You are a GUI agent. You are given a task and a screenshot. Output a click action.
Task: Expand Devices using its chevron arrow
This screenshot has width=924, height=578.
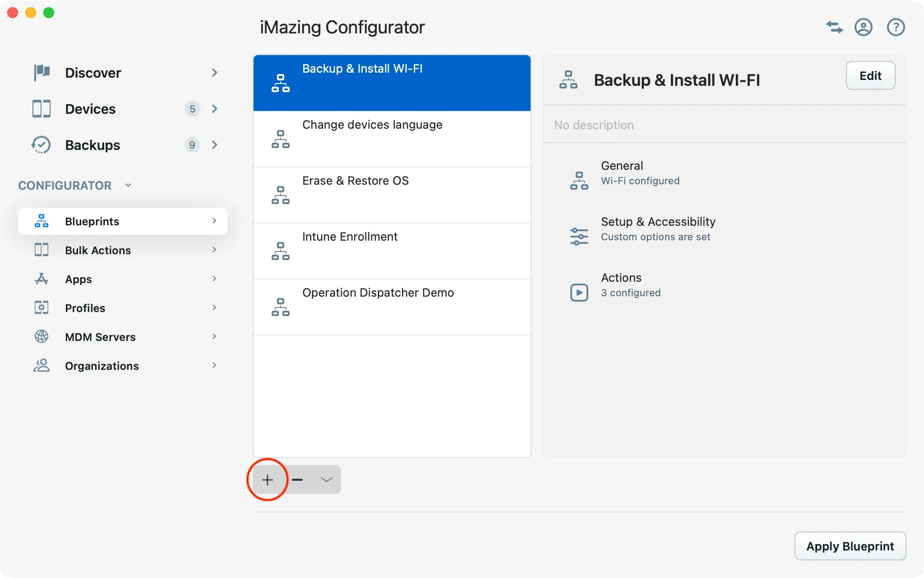click(x=214, y=108)
